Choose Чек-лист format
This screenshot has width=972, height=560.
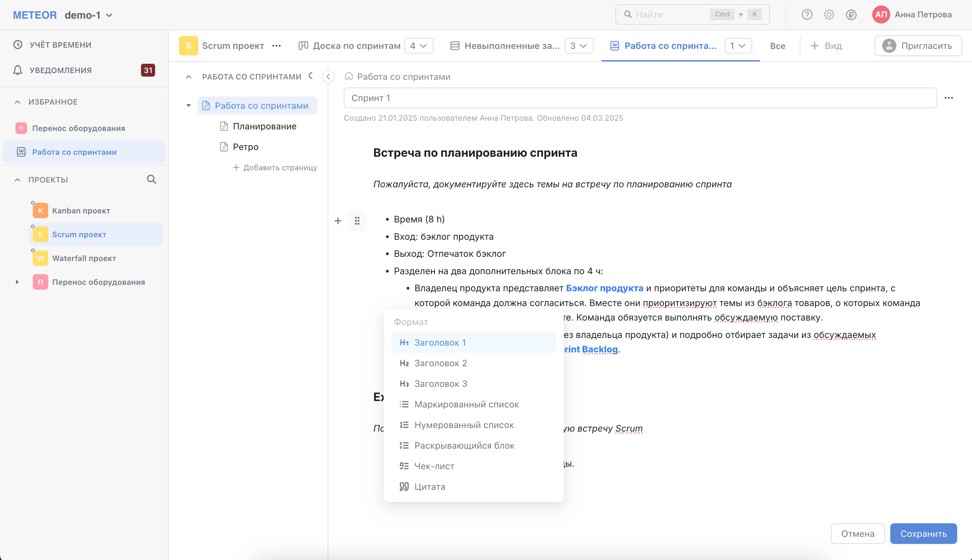[x=473, y=466]
